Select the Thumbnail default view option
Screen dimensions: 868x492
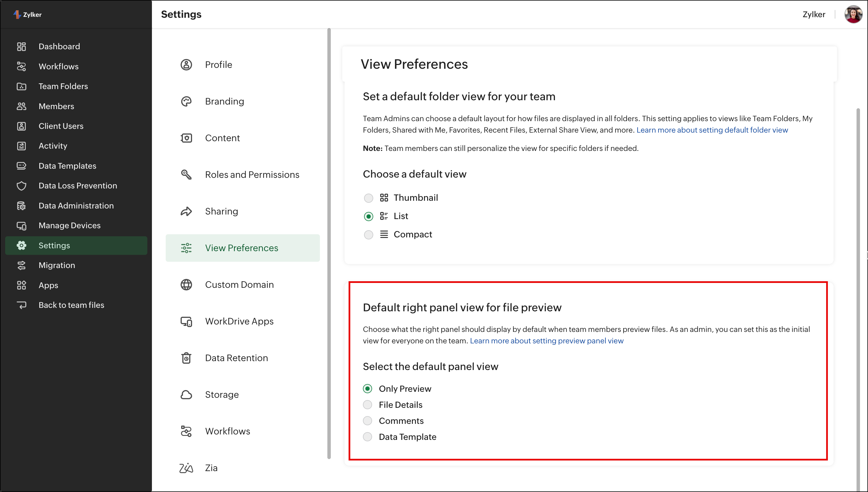point(369,198)
